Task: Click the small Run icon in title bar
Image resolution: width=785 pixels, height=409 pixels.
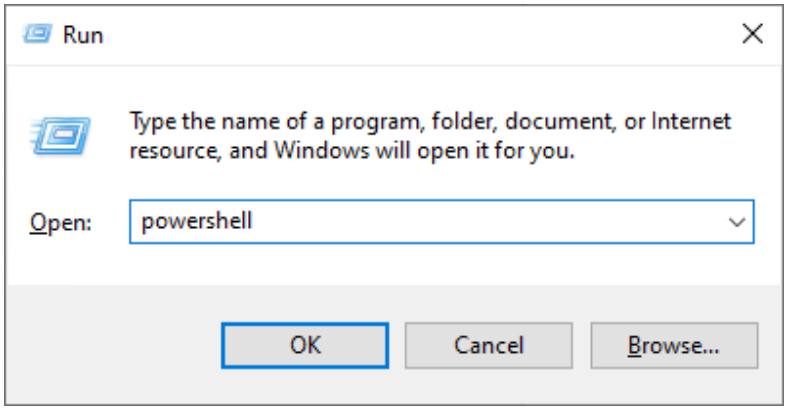Action: [x=35, y=35]
